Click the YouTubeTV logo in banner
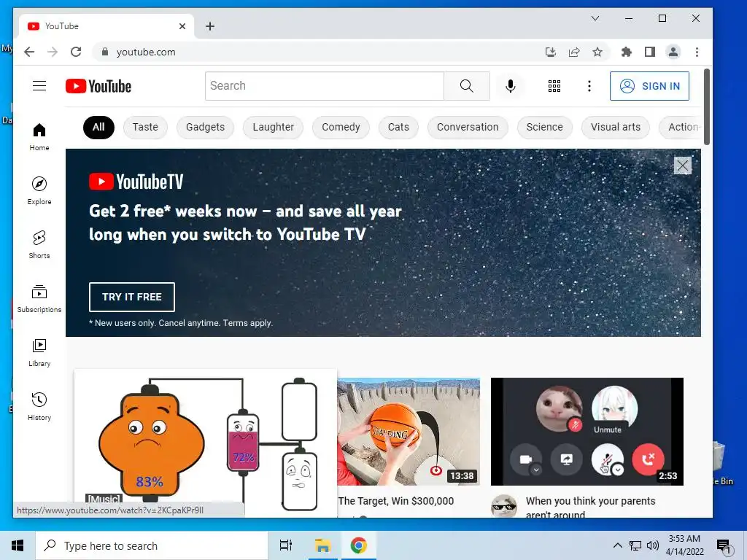The image size is (747, 560). [x=136, y=182]
